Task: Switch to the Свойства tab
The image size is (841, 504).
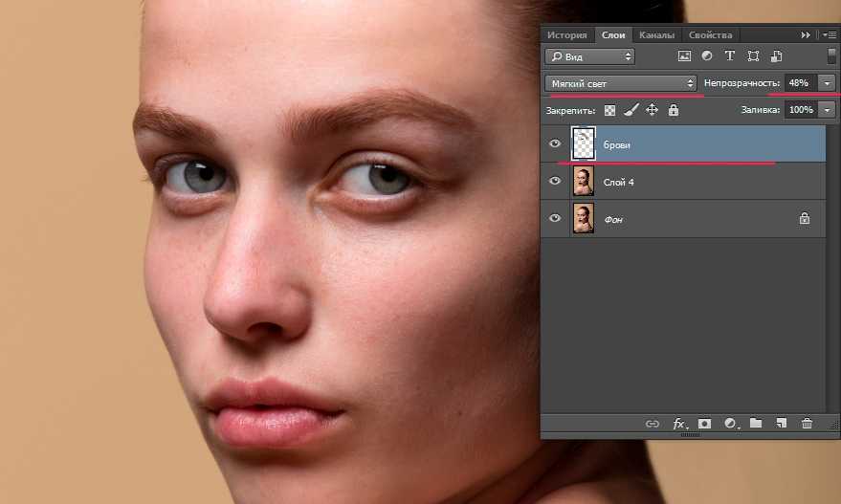Action: point(710,34)
